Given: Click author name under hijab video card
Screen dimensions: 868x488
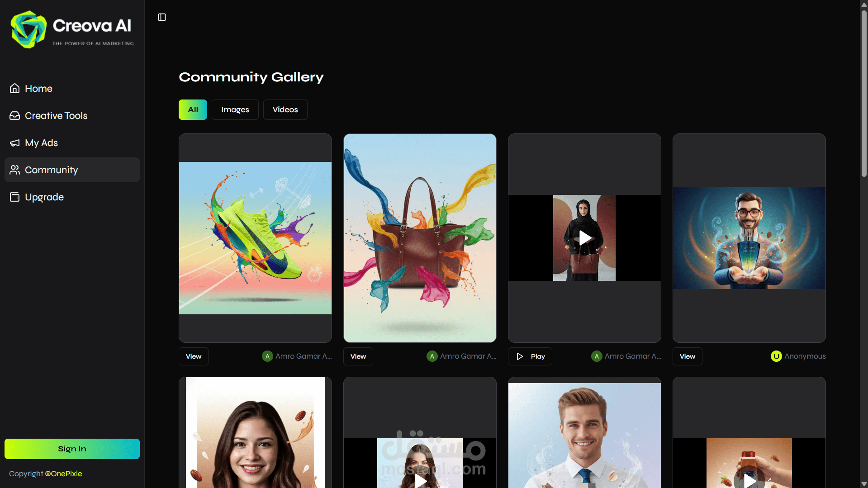Looking at the screenshot, I should click(633, 356).
